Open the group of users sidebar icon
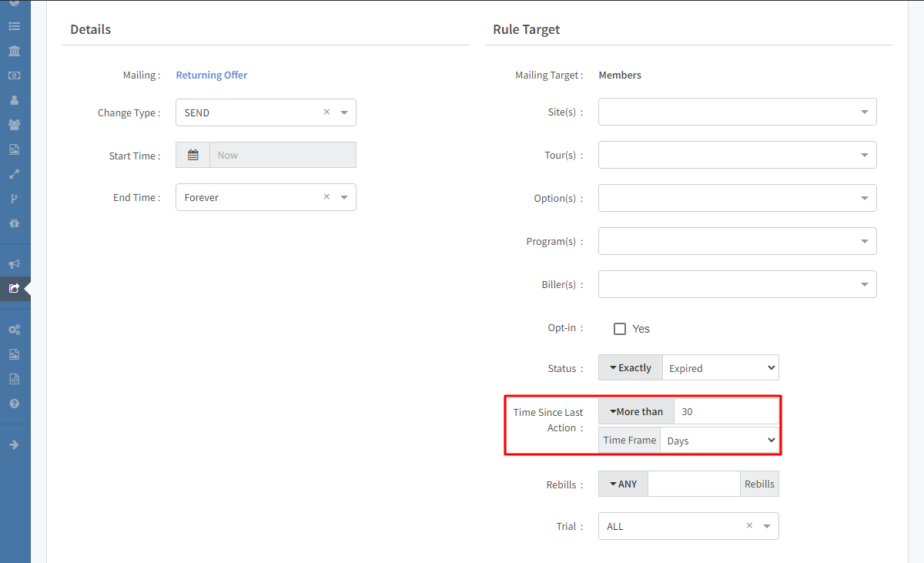This screenshot has width=924, height=563. click(x=14, y=125)
